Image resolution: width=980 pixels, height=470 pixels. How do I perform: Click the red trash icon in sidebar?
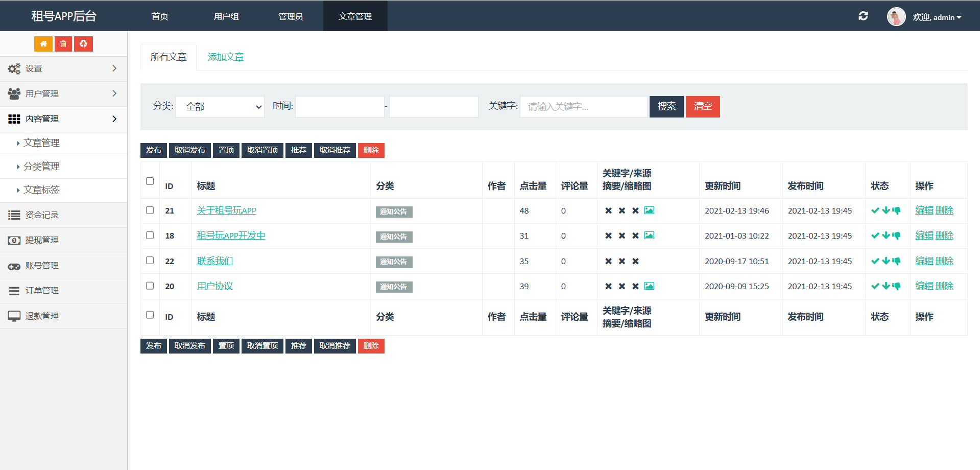tap(63, 44)
